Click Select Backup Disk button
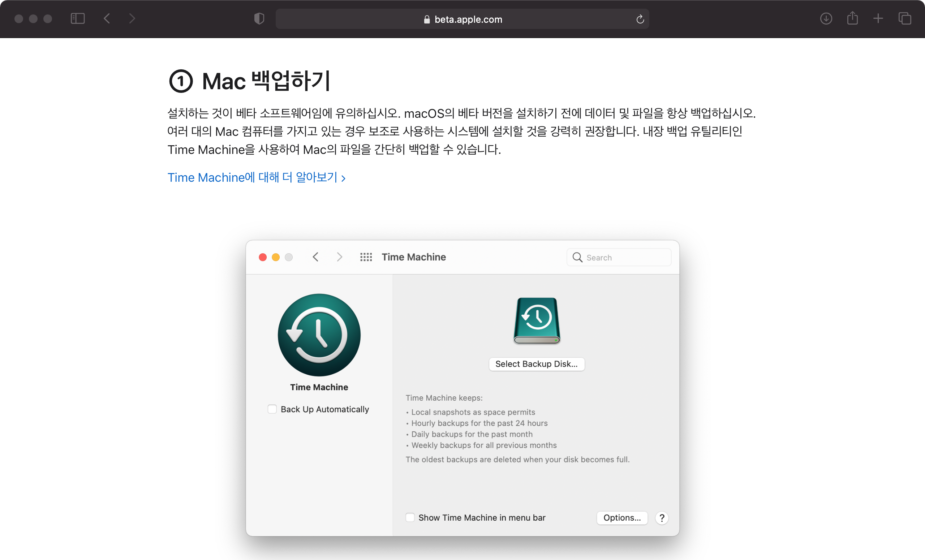 pos(536,364)
